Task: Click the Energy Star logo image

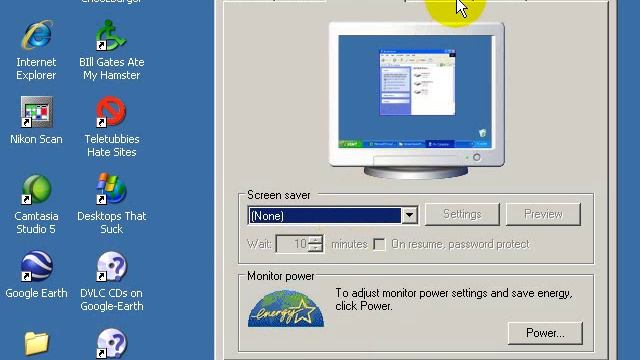Action: pyautogui.click(x=286, y=309)
